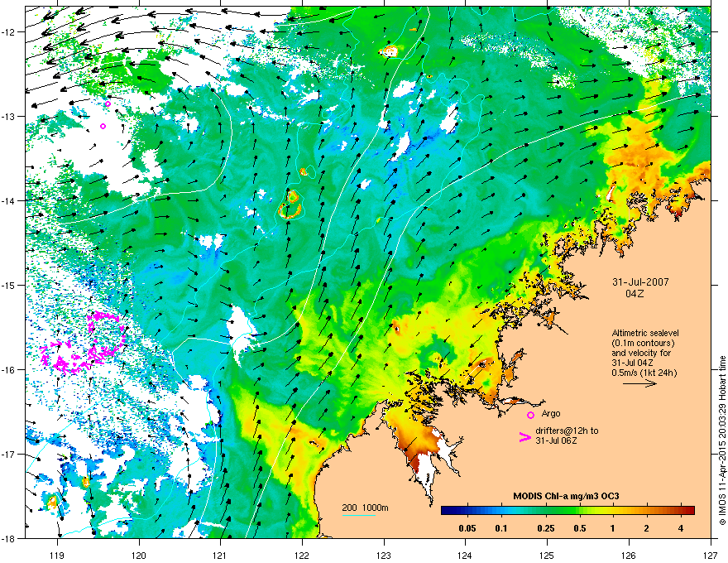Click the longitude axis label 126

pyautogui.click(x=629, y=555)
